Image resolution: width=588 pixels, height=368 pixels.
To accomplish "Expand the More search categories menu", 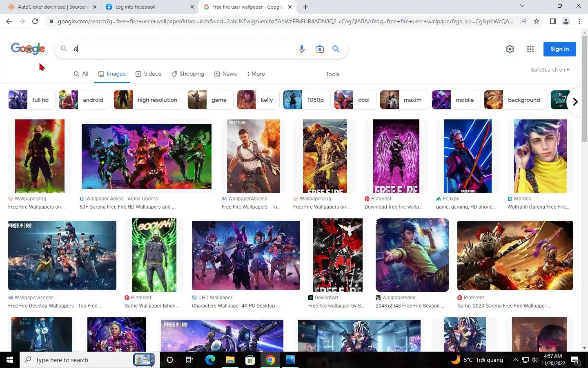I will [256, 74].
